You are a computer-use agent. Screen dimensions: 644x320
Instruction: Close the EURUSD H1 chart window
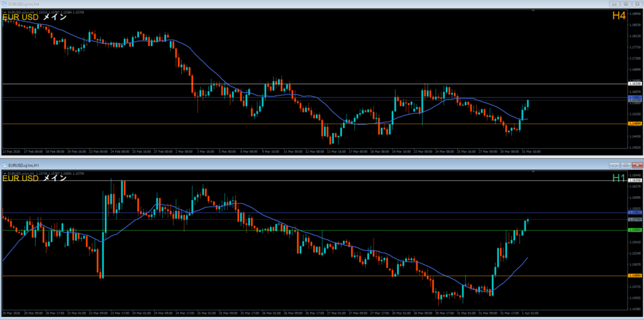tap(636, 165)
